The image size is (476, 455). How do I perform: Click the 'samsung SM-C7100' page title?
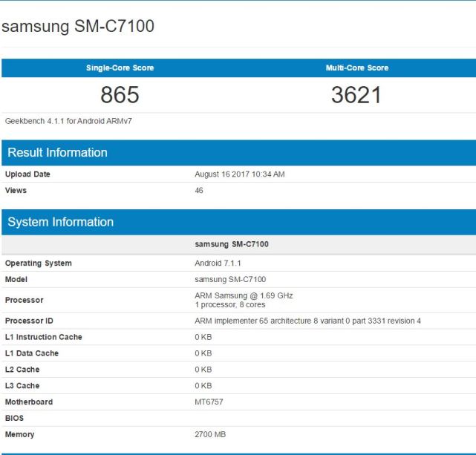(78, 26)
